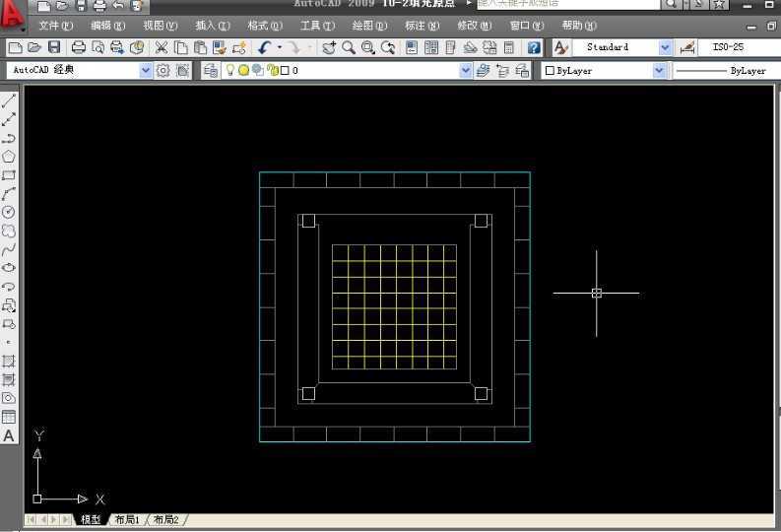Click the Plot (print) icon
781x532 pixels.
point(79,48)
